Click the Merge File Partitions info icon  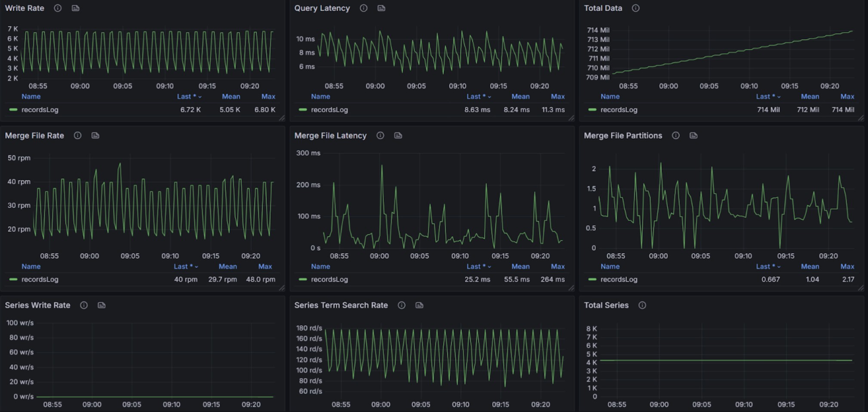pos(676,135)
